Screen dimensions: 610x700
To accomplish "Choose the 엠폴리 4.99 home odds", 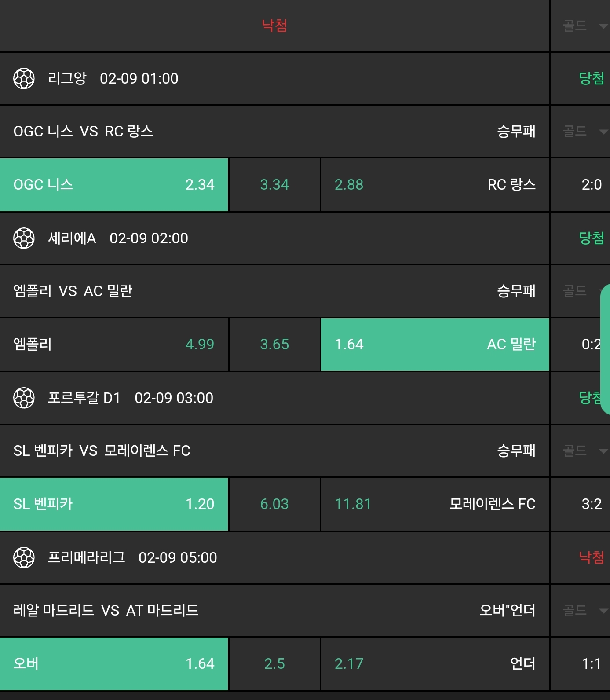I will [114, 345].
